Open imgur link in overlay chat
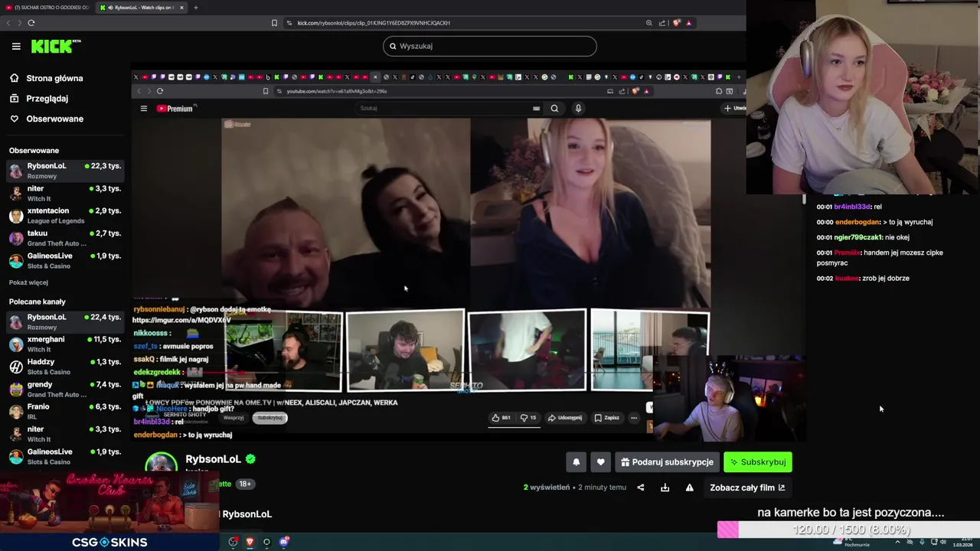The height and width of the screenshot is (551, 980). click(x=181, y=320)
